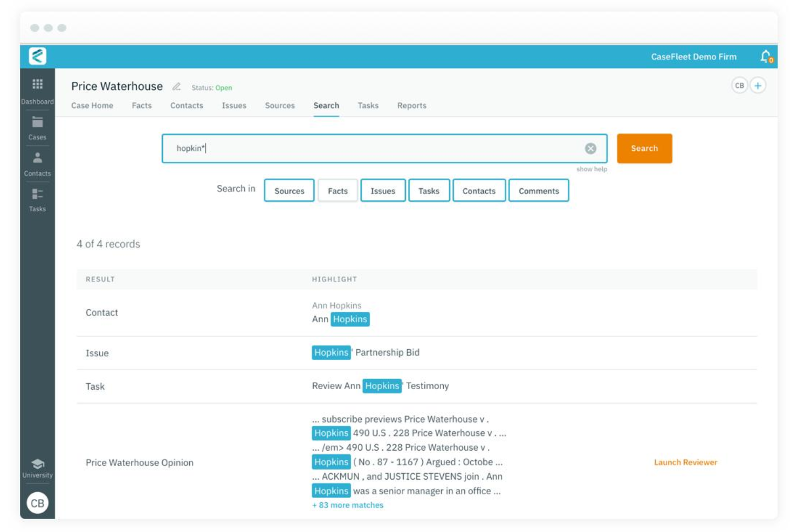The height and width of the screenshot is (532, 798).
Task: Go to the Case Home tab
Action: [x=91, y=106]
